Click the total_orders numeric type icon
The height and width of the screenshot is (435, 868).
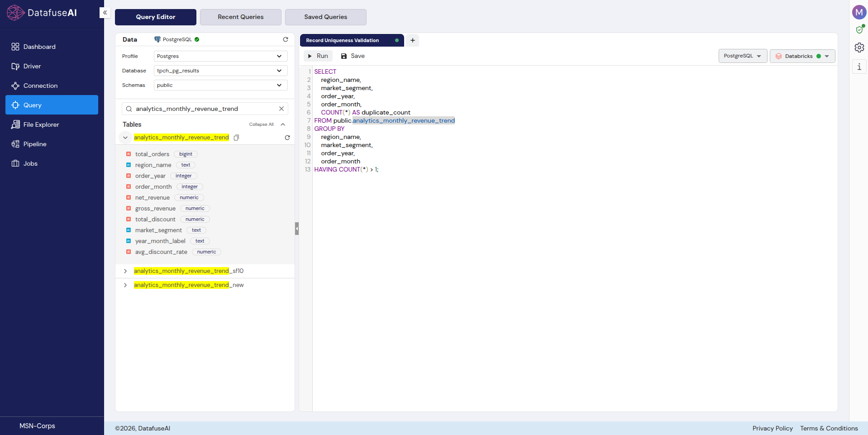[x=129, y=154]
